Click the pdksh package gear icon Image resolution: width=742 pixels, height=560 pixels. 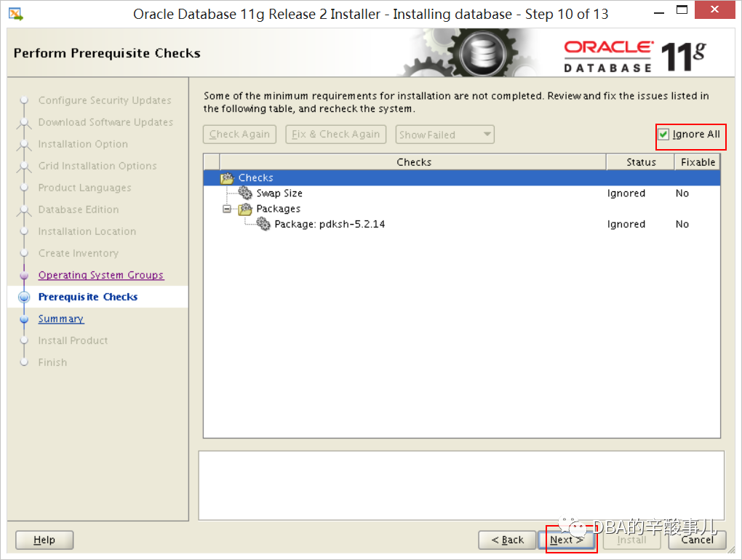pos(263,224)
